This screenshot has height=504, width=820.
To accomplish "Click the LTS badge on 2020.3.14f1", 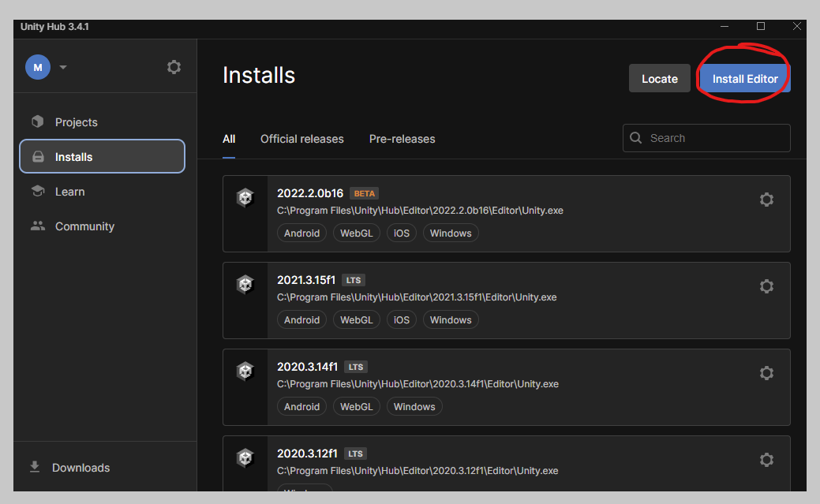I will coord(356,367).
